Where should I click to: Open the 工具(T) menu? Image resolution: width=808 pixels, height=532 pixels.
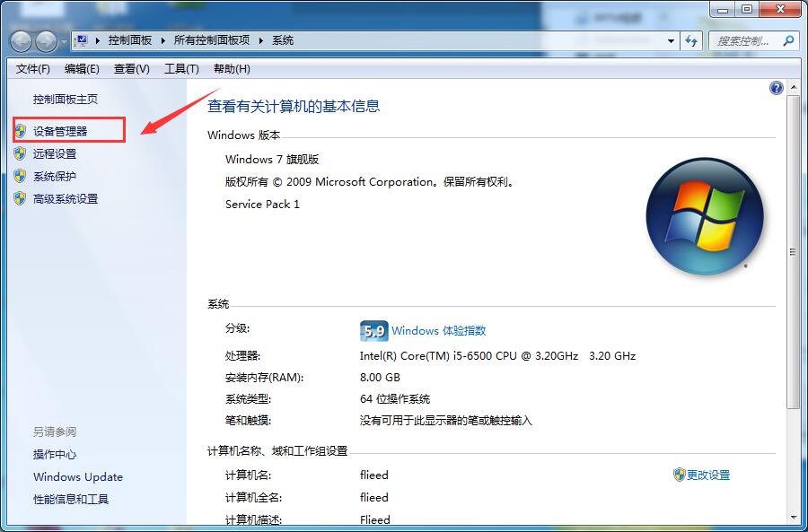181,68
